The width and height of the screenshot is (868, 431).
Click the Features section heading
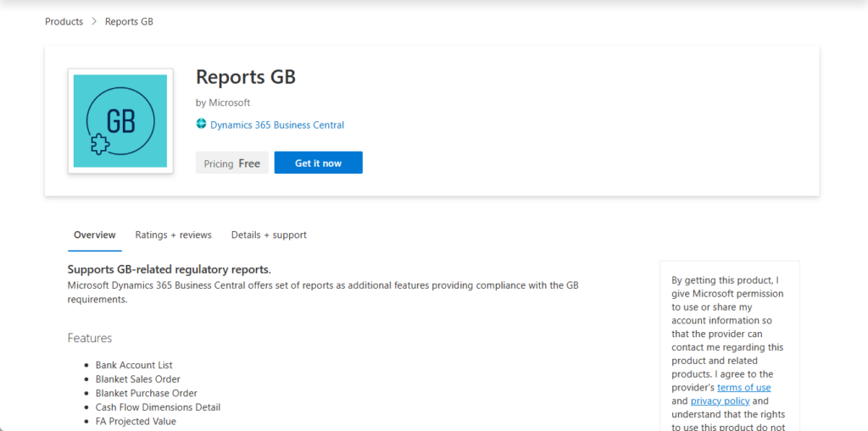point(90,338)
